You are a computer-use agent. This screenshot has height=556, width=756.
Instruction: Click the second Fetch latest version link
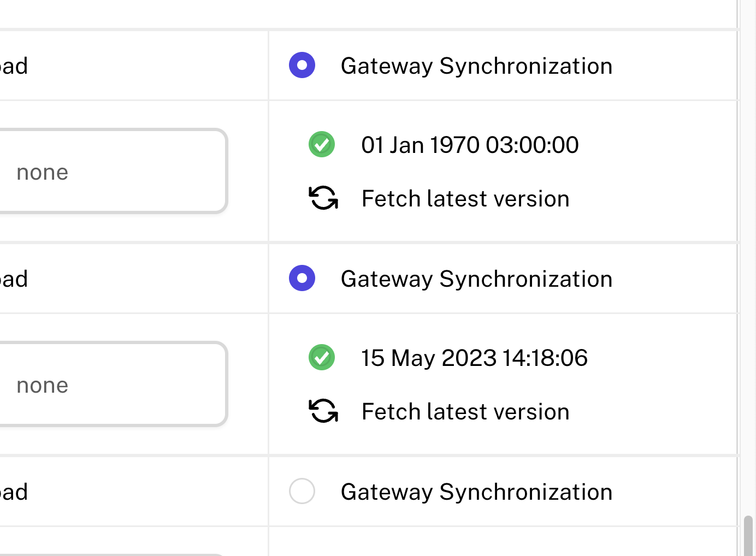click(465, 411)
